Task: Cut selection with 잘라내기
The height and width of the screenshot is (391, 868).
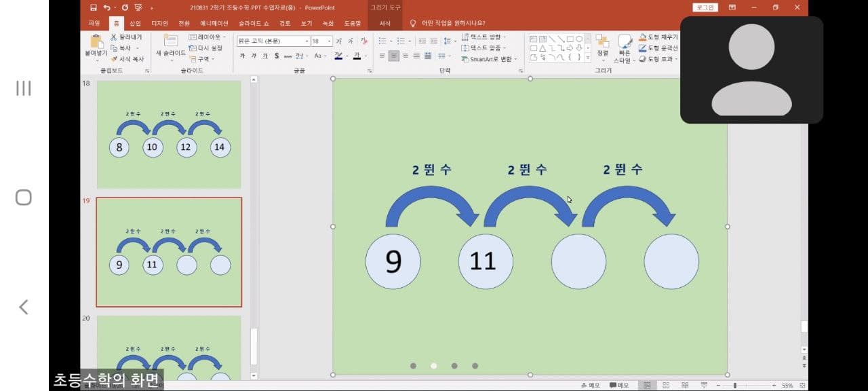Action: point(126,37)
